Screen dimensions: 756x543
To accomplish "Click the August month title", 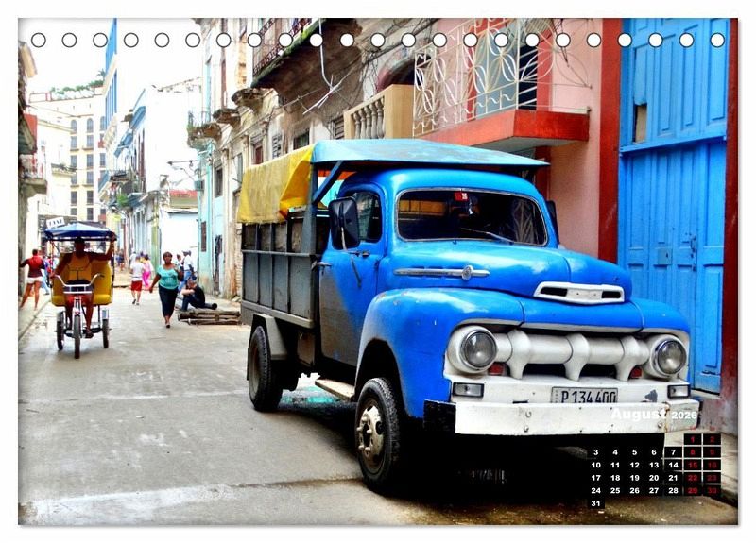I will point(638,415).
